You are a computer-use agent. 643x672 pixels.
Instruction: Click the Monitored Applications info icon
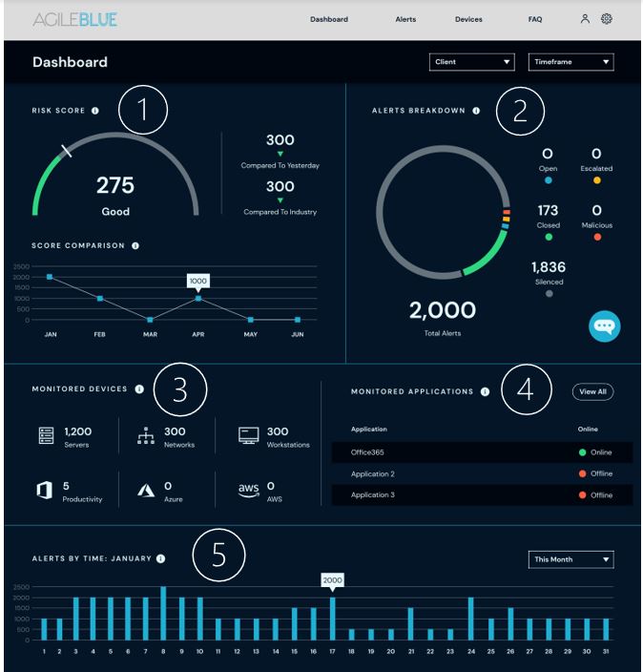point(485,391)
